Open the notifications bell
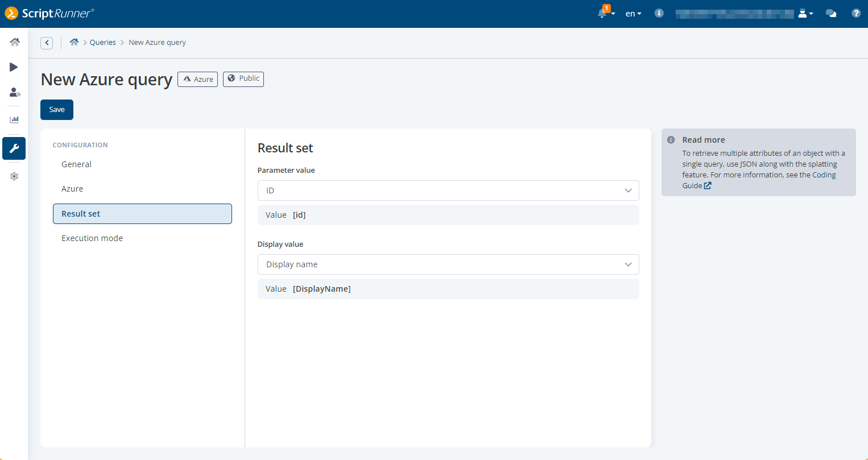This screenshot has width=868, height=460. 602,13
